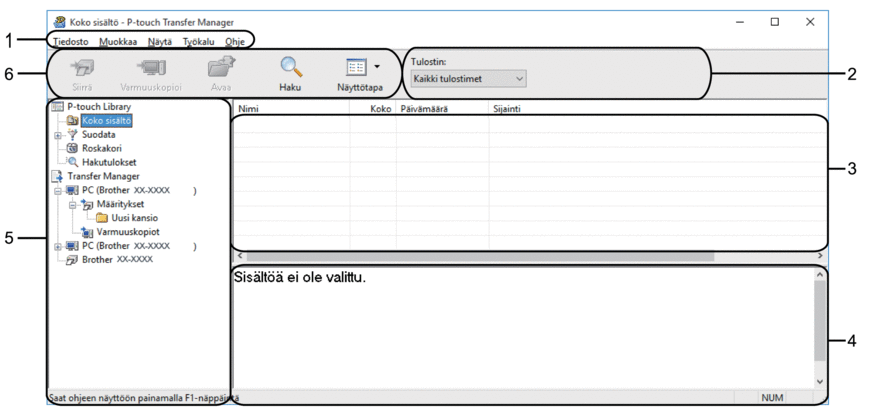Image resolution: width=881 pixels, height=416 pixels.
Task: Click the NUM indicator in the status bar
Action: tap(772, 398)
